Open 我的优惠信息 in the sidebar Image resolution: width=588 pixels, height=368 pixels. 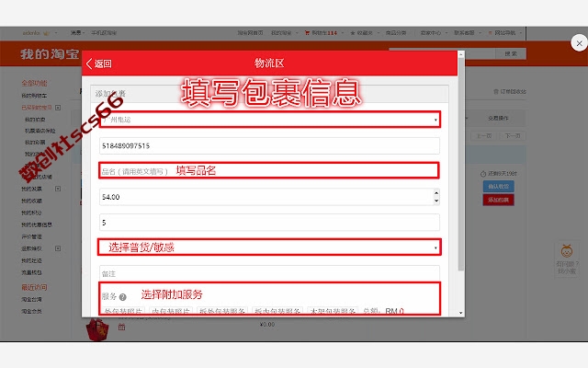pyautogui.click(x=37, y=224)
